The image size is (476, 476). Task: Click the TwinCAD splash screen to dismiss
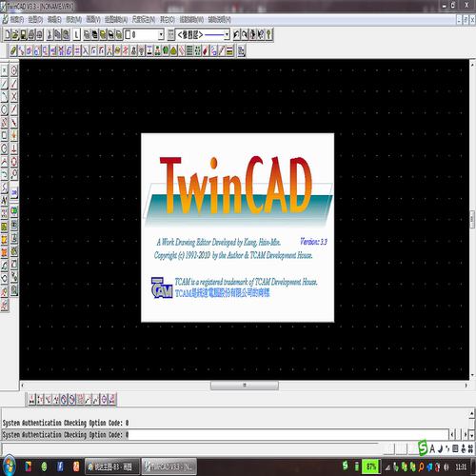tap(237, 228)
